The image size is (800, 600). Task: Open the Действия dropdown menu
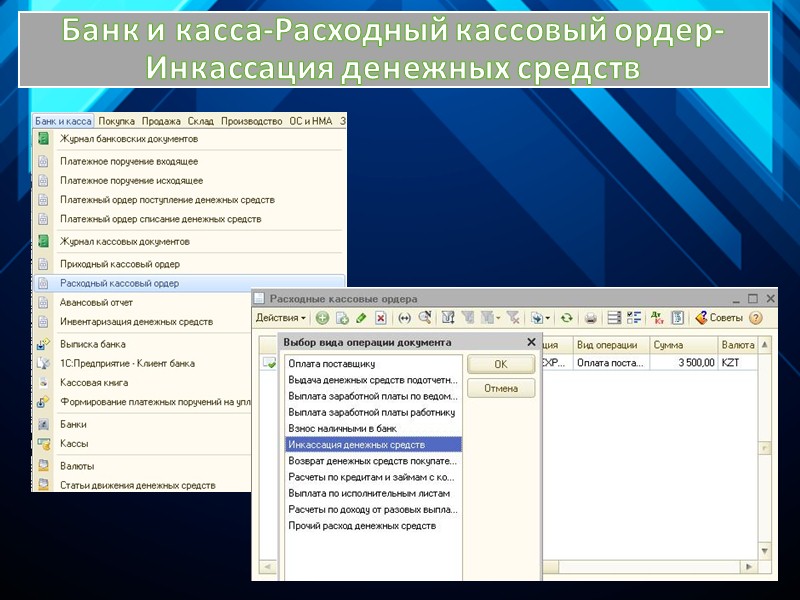[281, 318]
